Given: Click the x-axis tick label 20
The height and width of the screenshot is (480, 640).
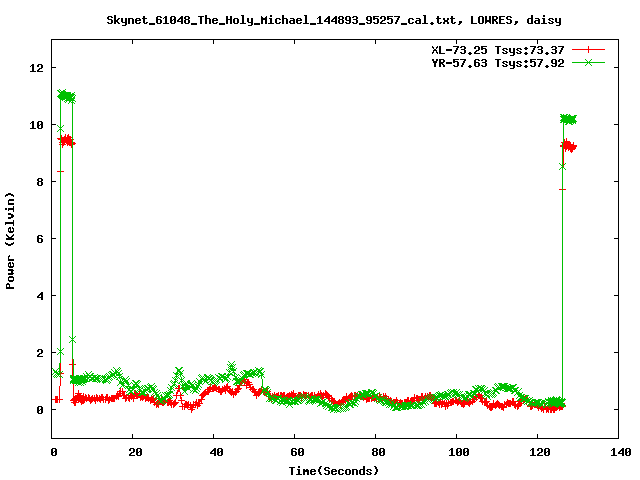Looking at the screenshot, I should (133, 452).
